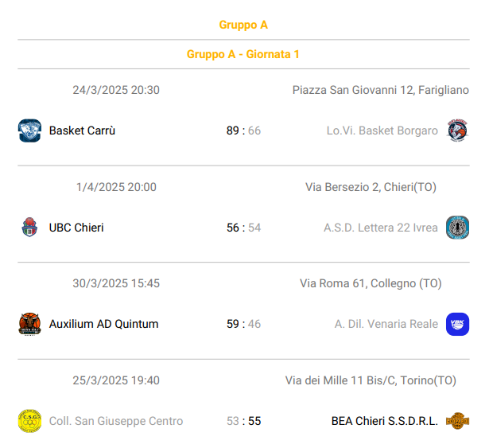Open the Gruppo A heading

point(243,25)
